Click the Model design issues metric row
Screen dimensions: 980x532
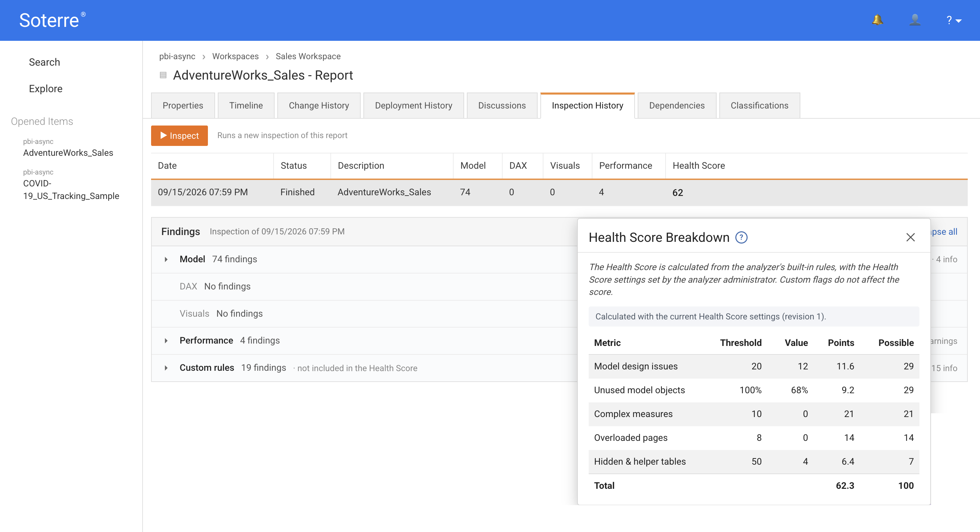[753, 367]
